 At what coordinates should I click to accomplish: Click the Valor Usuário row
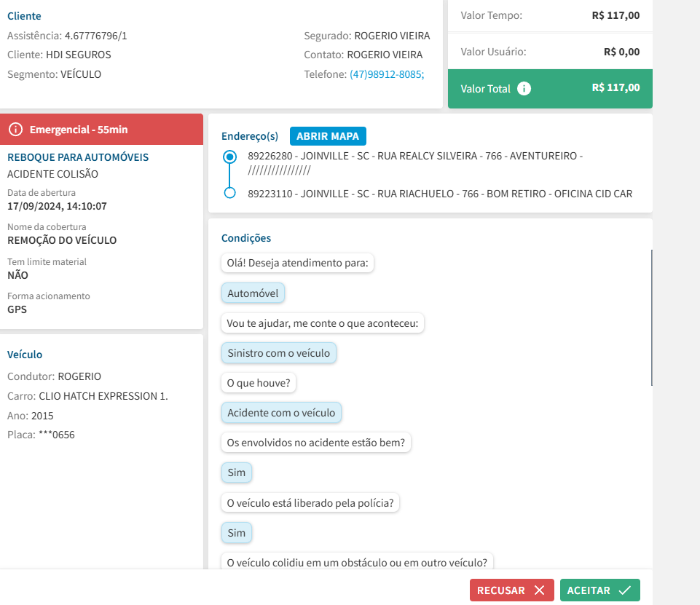(x=550, y=52)
